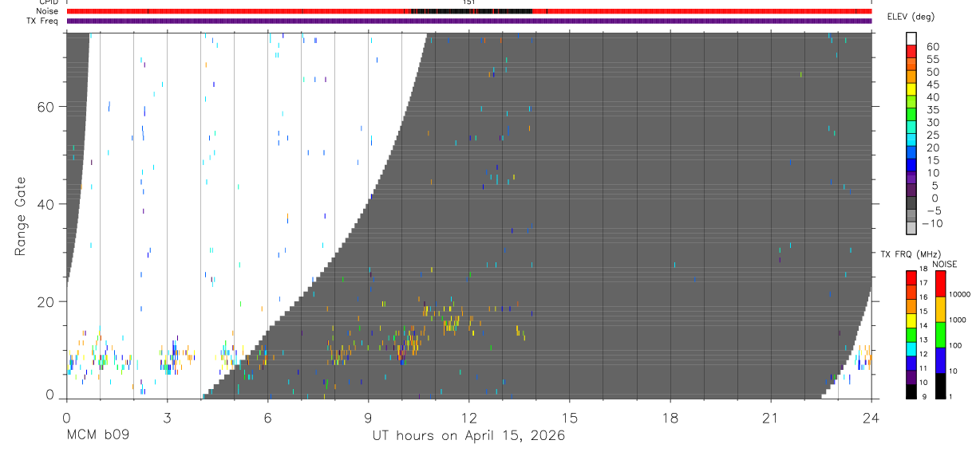Click the "−10" value on ELEV scale

coord(932,224)
